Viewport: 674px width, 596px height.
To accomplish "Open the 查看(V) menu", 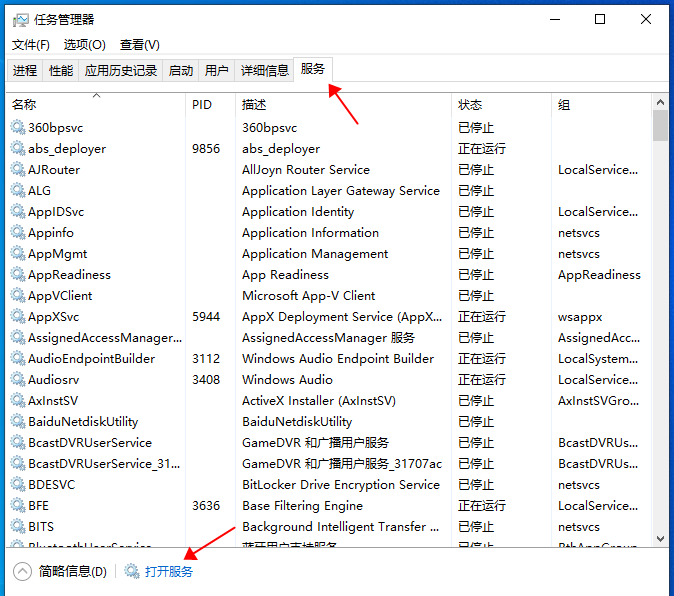I will tap(139, 44).
